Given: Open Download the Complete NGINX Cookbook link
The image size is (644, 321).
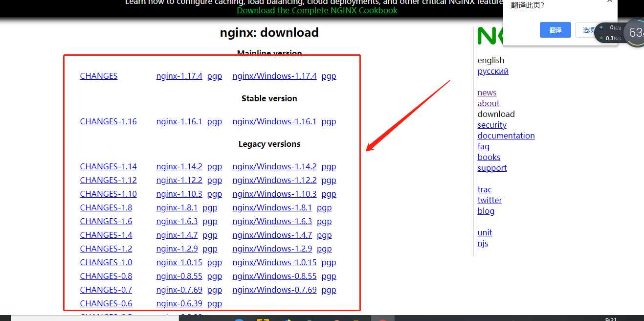Looking at the screenshot, I should pyautogui.click(x=317, y=10).
